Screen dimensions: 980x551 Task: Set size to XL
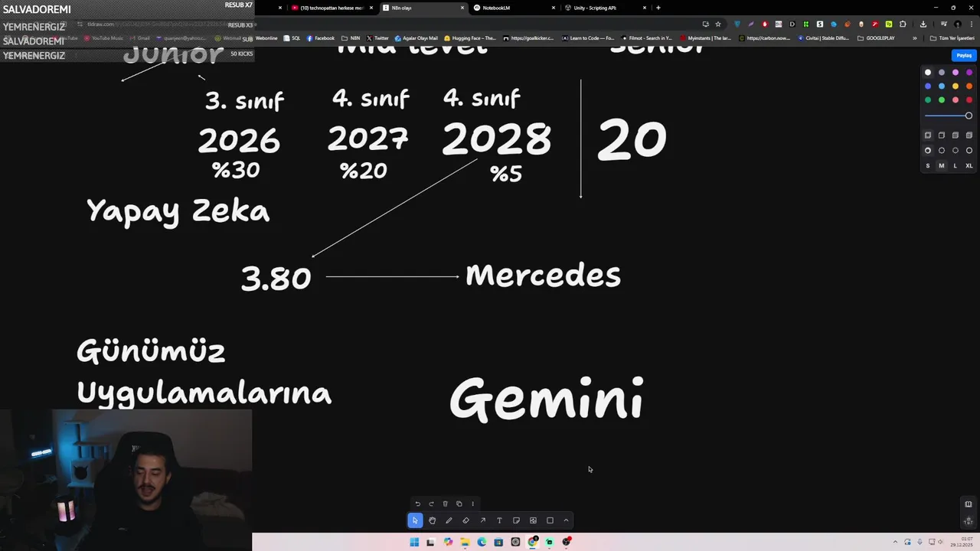(969, 166)
